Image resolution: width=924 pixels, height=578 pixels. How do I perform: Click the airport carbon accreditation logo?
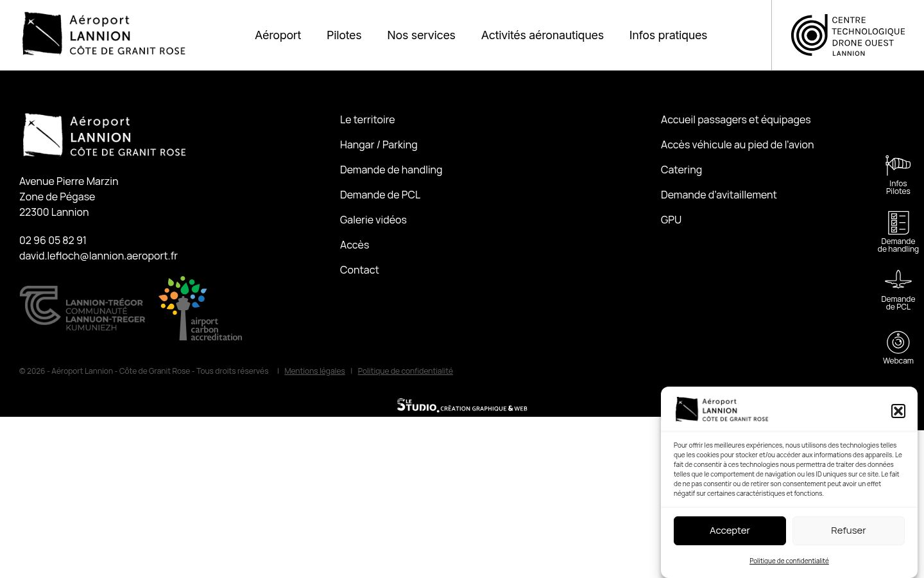click(200, 308)
